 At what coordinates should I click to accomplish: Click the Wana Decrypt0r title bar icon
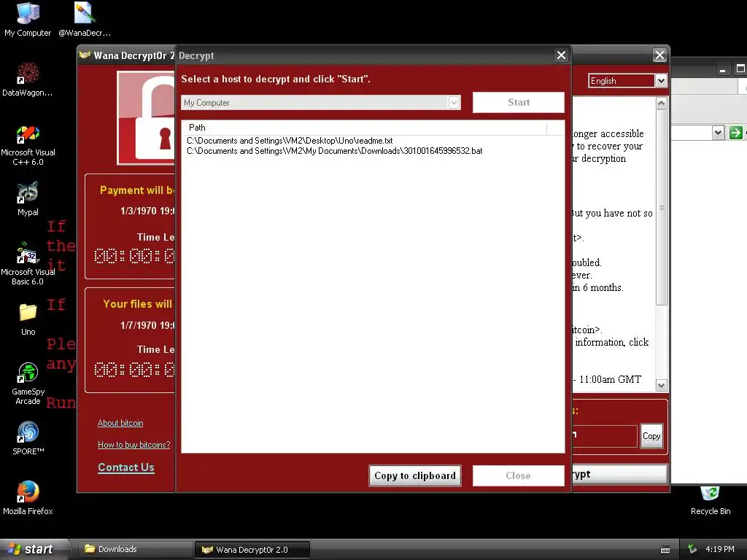pos(85,55)
